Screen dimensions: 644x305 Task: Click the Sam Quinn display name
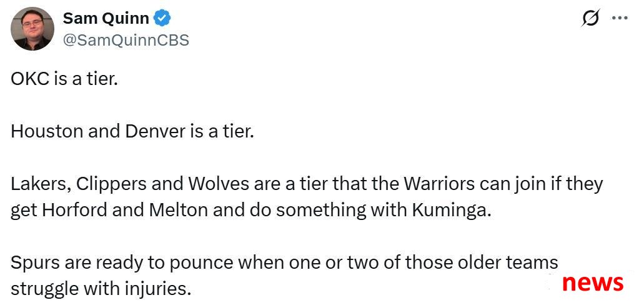[x=106, y=19]
